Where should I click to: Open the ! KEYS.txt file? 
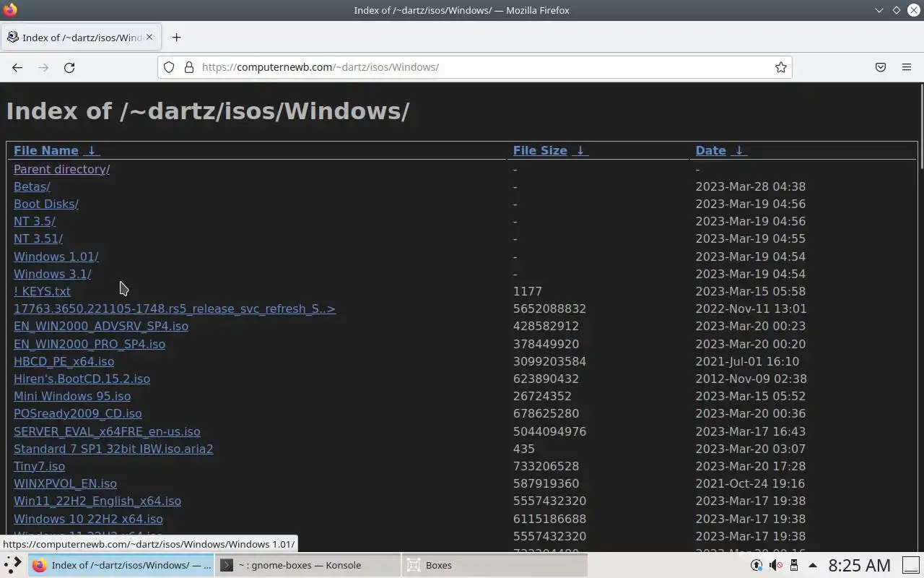click(42, 291)
